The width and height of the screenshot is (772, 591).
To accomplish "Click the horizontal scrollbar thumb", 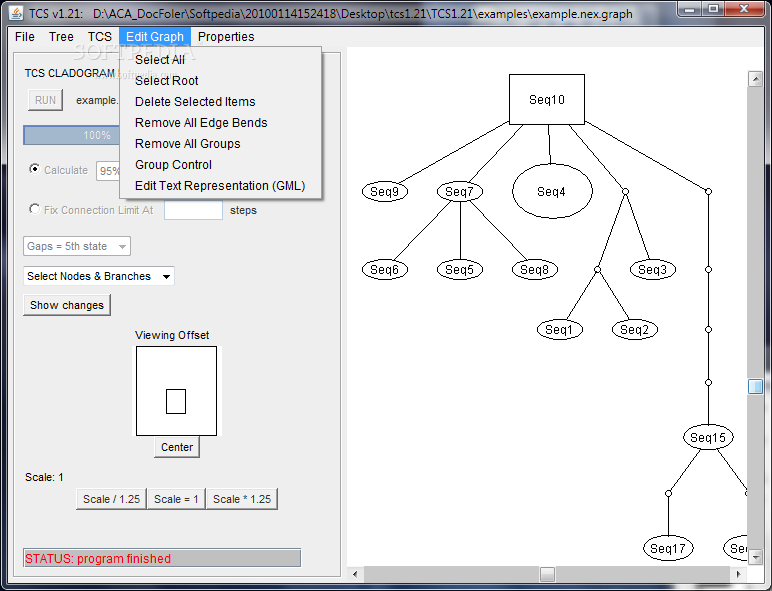I will point(547,574).
